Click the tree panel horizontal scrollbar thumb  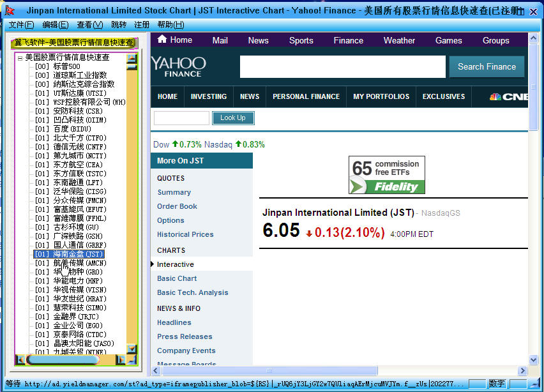pos(63,359)
